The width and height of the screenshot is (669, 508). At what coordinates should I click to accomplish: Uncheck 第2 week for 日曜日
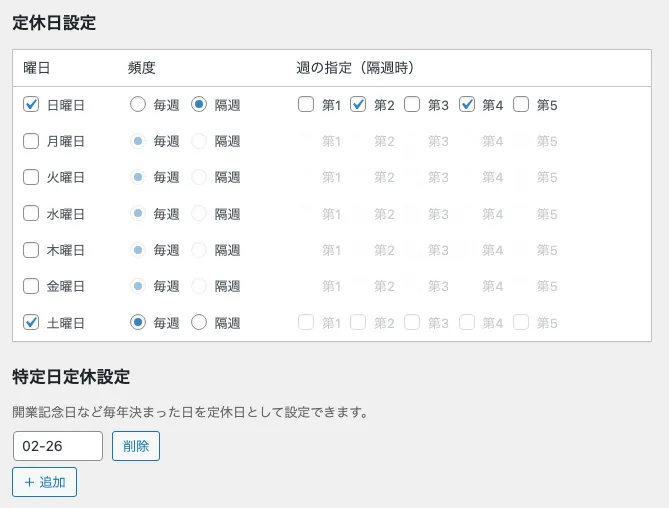[358, 104]
